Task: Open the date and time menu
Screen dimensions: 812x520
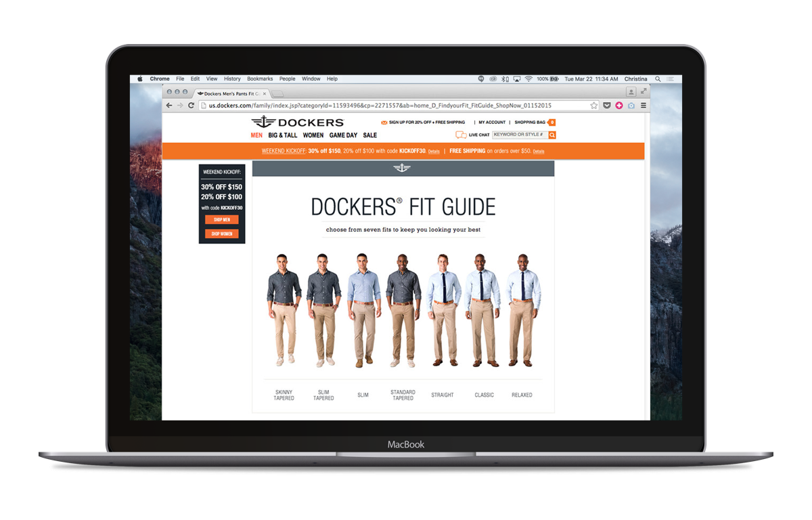Action: (x=591, y=79)
